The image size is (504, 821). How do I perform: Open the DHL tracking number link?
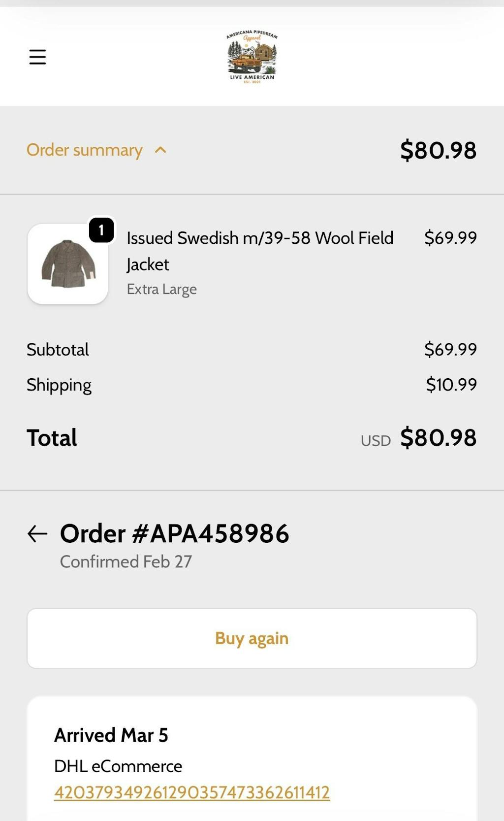[x=192, y=792]
